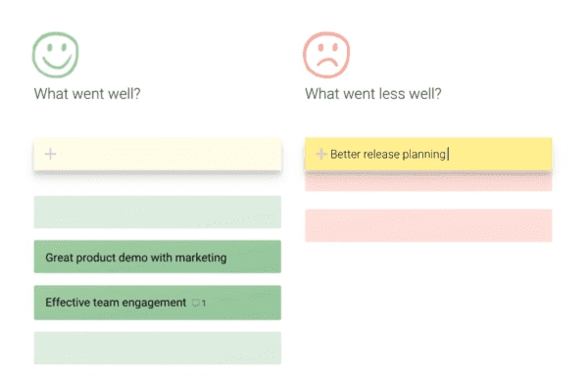Focus the blank yellow note field under What went well?
This screenshot has width=588, height=376.
pyautogui.click(x=158, y=154)
